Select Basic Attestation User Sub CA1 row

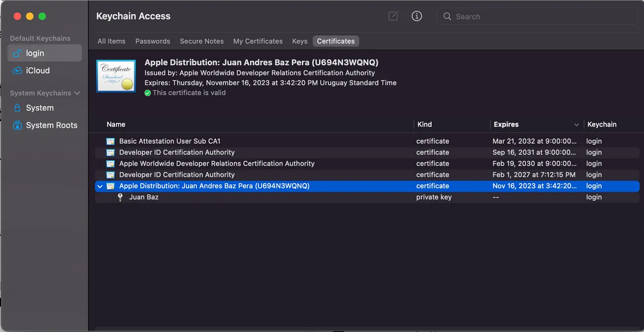coord(367,141)
